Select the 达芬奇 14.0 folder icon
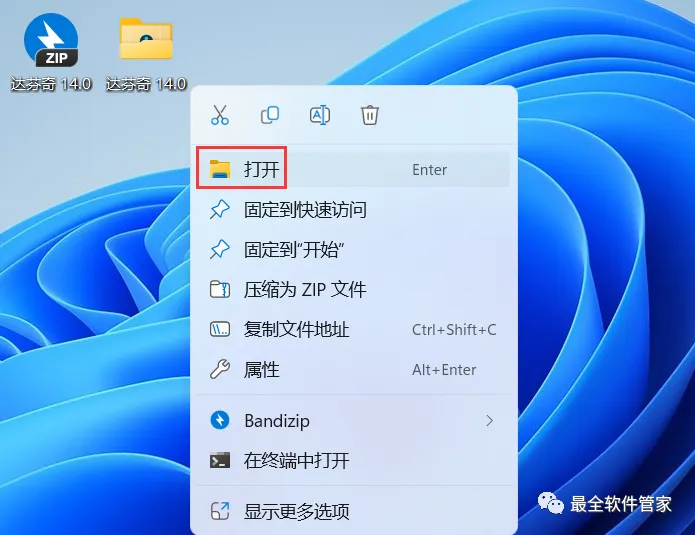This screenshot has height=535, width=695. (146, 39)
